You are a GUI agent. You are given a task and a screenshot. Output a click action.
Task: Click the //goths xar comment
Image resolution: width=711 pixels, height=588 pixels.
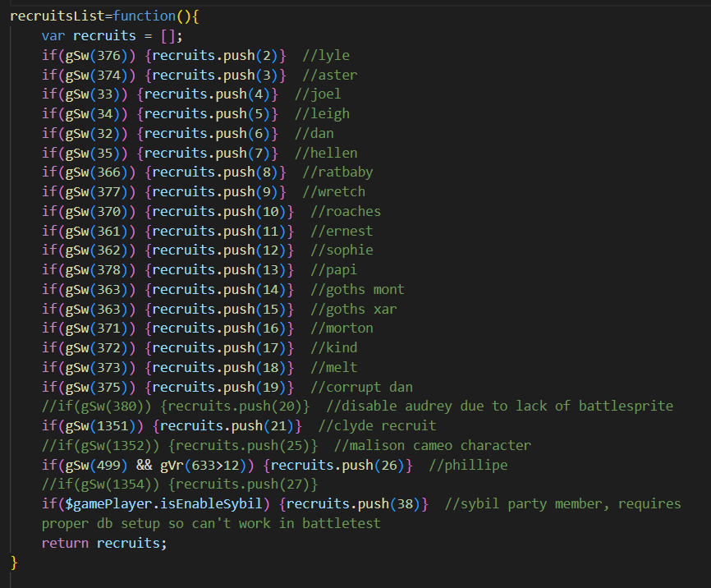click(354, 309)
